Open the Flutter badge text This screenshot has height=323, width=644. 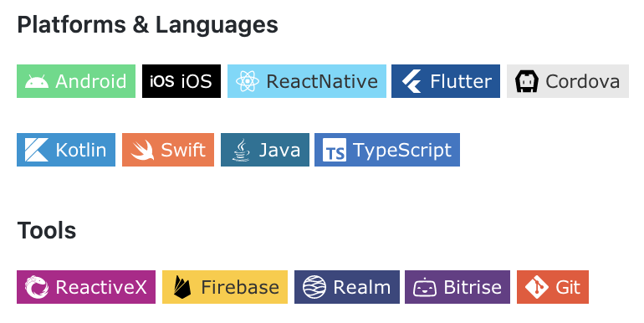click(x=461, y=81)
